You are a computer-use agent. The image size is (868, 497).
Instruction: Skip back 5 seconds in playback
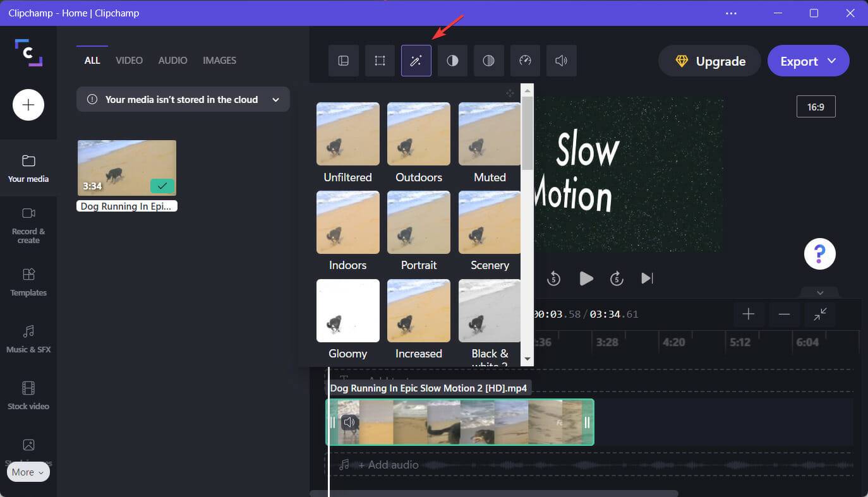pyautogui.click(x=553, y=278)
